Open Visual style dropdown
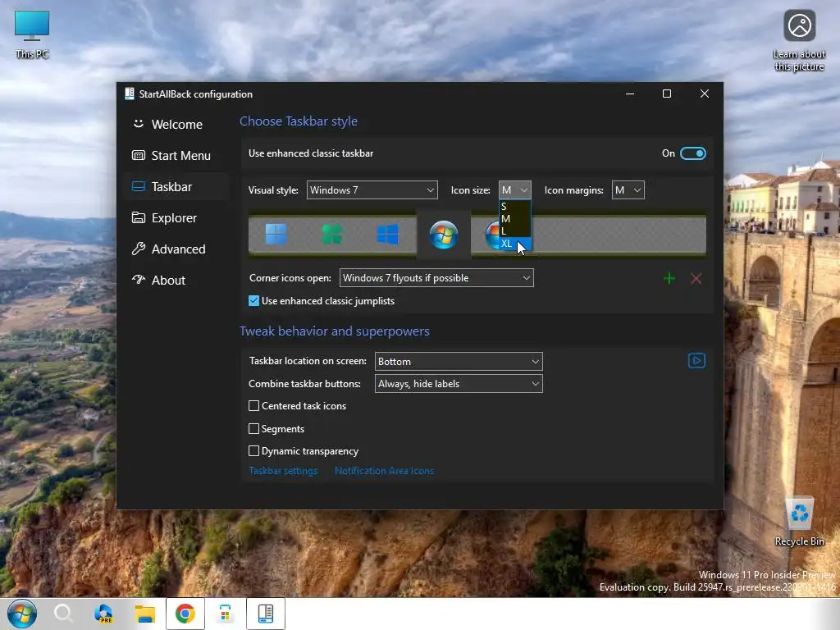 [x=372, y=190]
